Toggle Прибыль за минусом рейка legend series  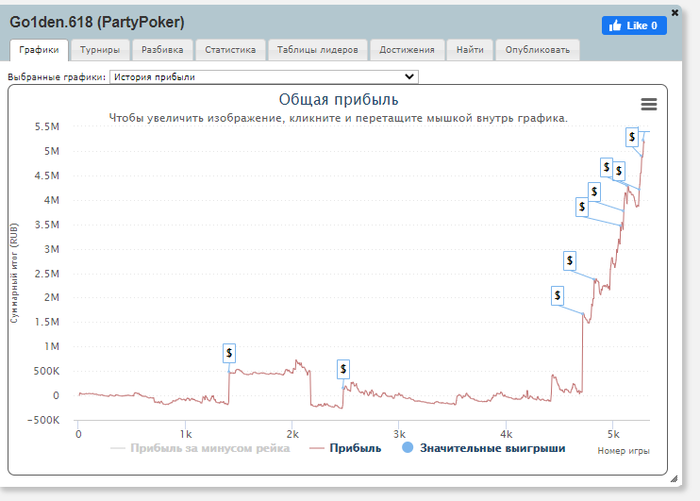[x=200, y=448]
